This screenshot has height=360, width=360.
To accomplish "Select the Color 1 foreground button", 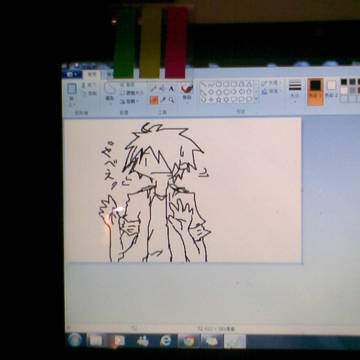I will pos(315,92).
